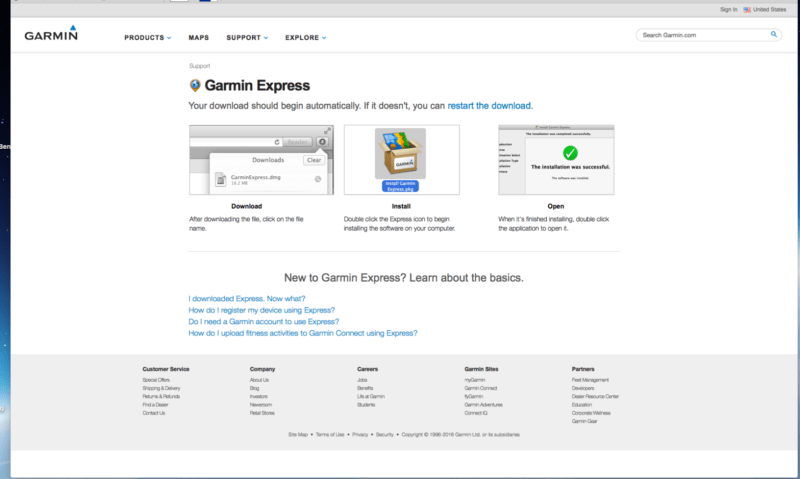Image resolution: width=800 pixels, height=479 pixels.
Task: Click Students footer link
Action: coord(366,405)
